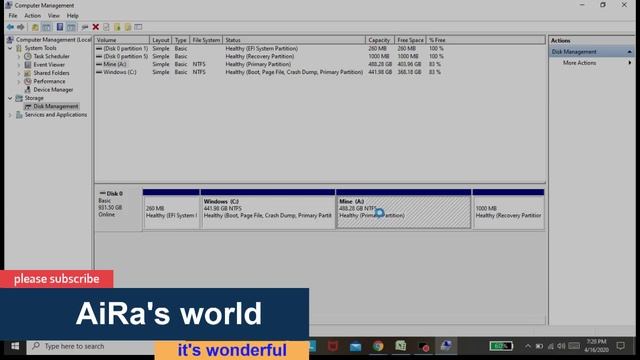
Task: Click Computer Management taskbar icon
Action: coord(446,346)
